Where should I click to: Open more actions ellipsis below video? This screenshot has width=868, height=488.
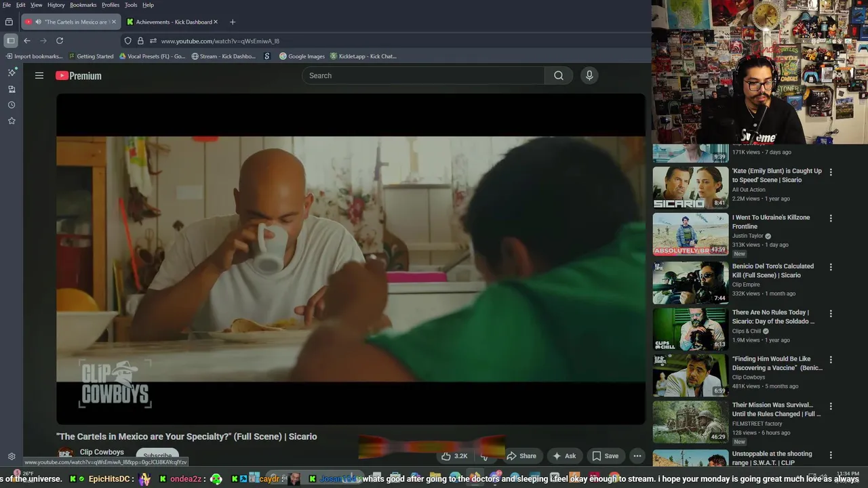637,456
